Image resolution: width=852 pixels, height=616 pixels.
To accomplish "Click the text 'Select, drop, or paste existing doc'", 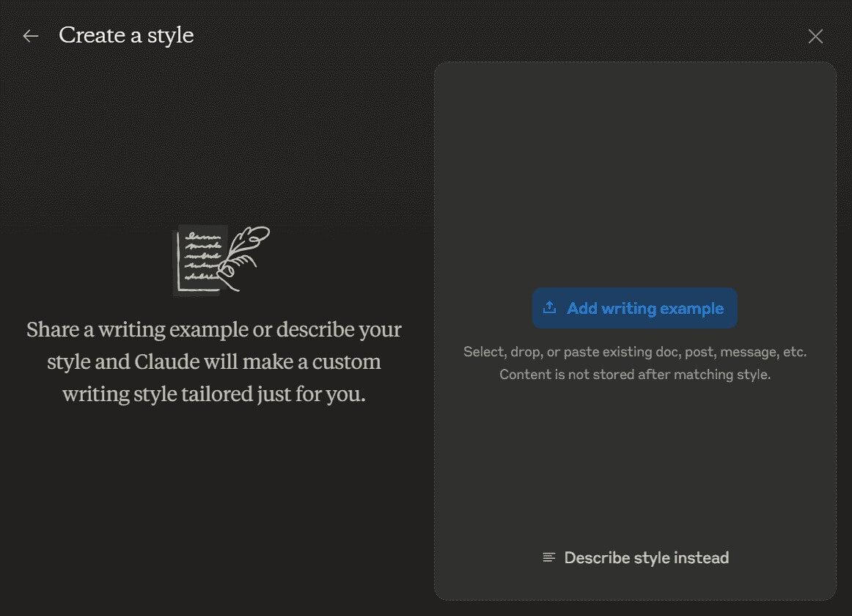I will (571, 352).
